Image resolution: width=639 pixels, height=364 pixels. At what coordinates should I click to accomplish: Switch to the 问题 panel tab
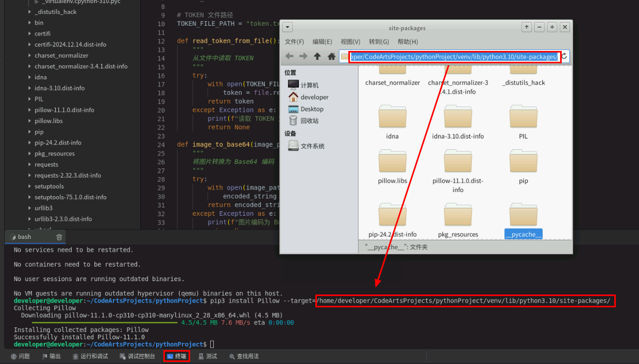click(21, 356)
